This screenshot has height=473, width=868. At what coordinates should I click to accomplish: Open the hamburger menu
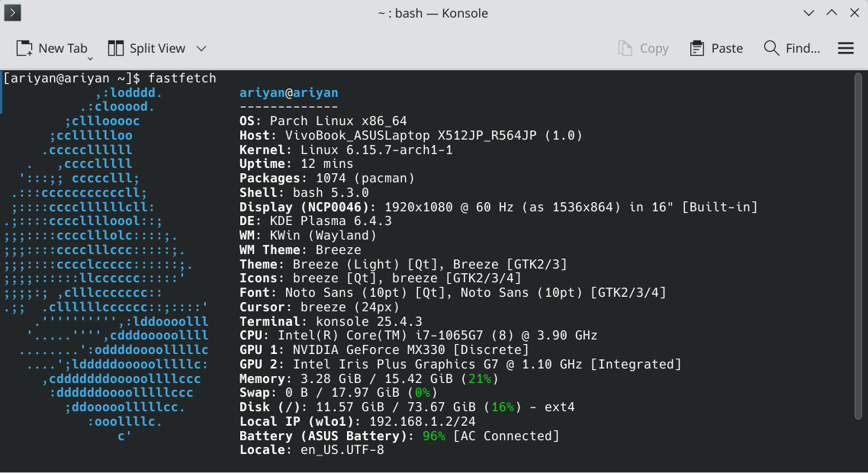[845, 48]
